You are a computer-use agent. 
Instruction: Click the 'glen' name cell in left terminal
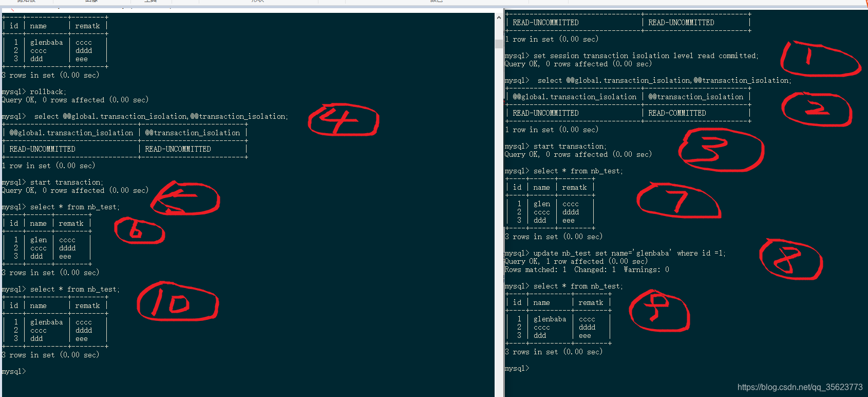pyautogui.click(x=39, y=240)
